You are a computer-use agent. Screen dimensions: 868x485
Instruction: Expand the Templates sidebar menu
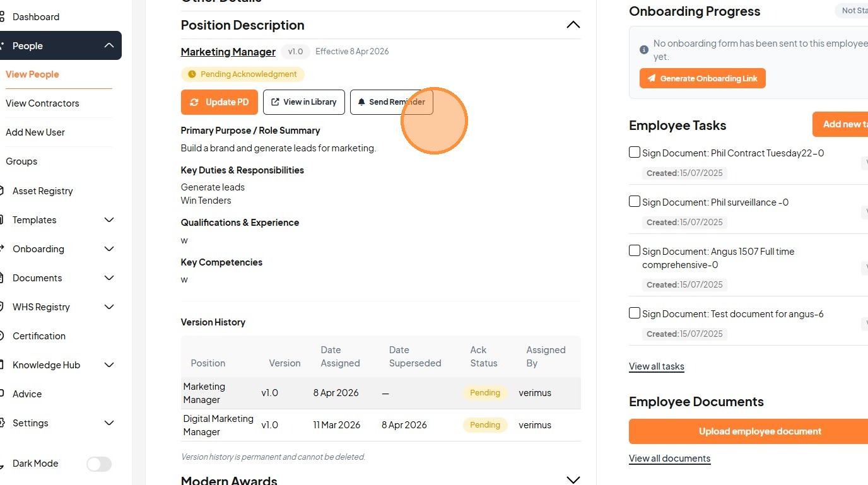click(109, 220)
